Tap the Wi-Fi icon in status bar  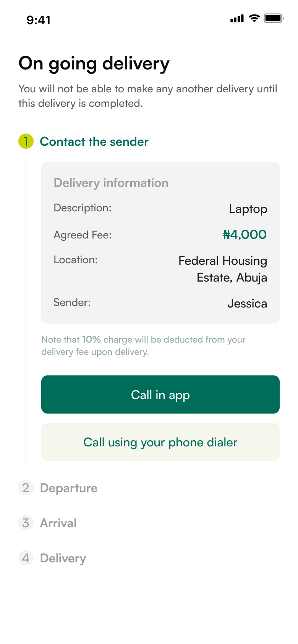(x=254, y=18)
